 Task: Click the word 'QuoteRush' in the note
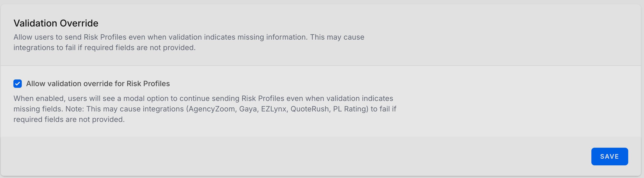(x=310, y=109)
